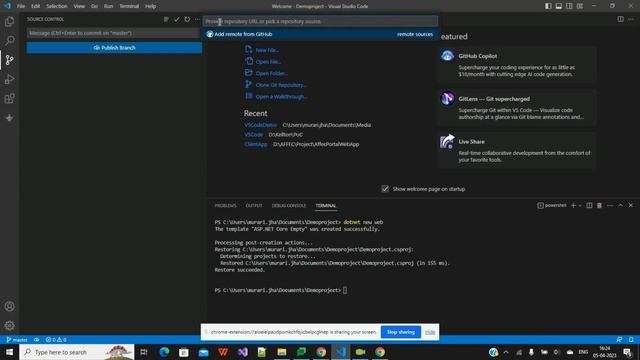Image resolution: width=640 pixels, height=360 pixels.
Task: Open the Accounts menu icon
Action: coord(9,306)
